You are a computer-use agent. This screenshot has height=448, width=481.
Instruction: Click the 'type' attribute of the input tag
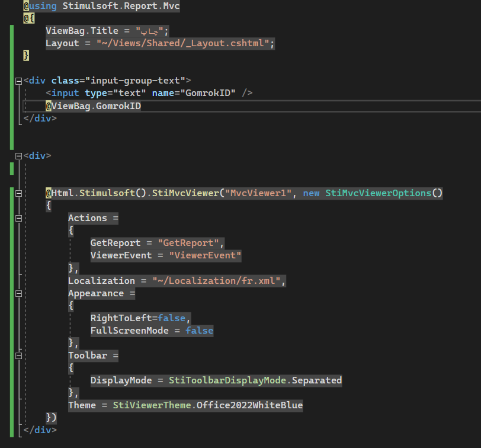[96, 93]
